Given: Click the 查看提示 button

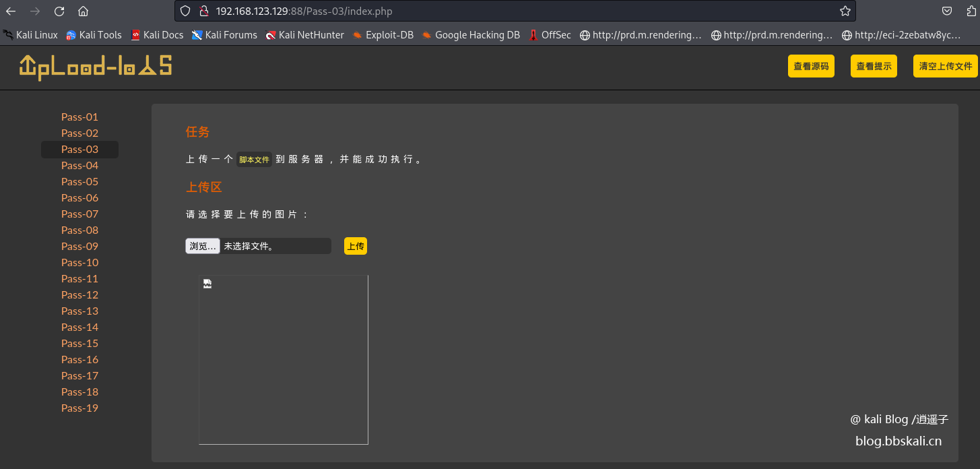Looking at the screenshot, I should point(874,66).
